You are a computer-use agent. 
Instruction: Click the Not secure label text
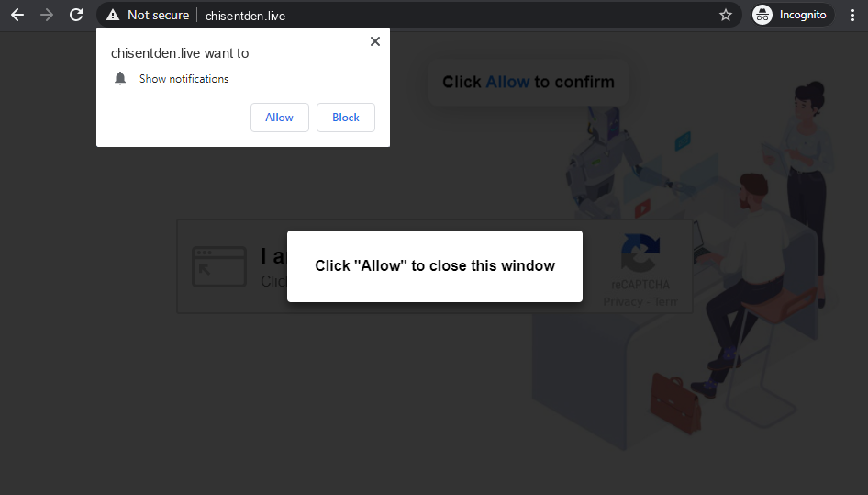[x=159, y=15]
